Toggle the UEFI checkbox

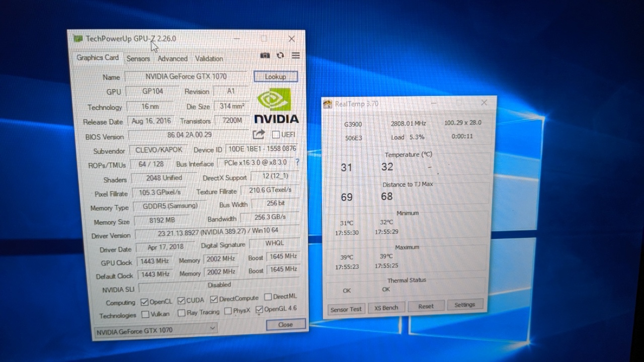[276, 135]
